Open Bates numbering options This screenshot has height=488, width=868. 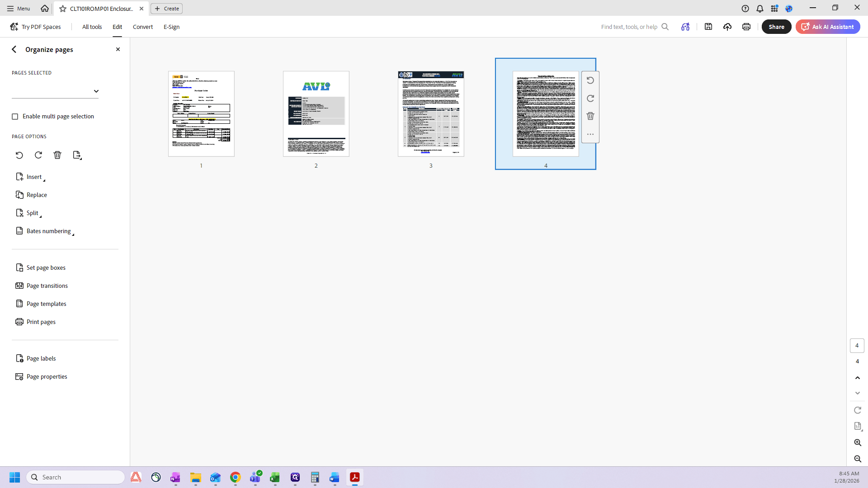45,231
